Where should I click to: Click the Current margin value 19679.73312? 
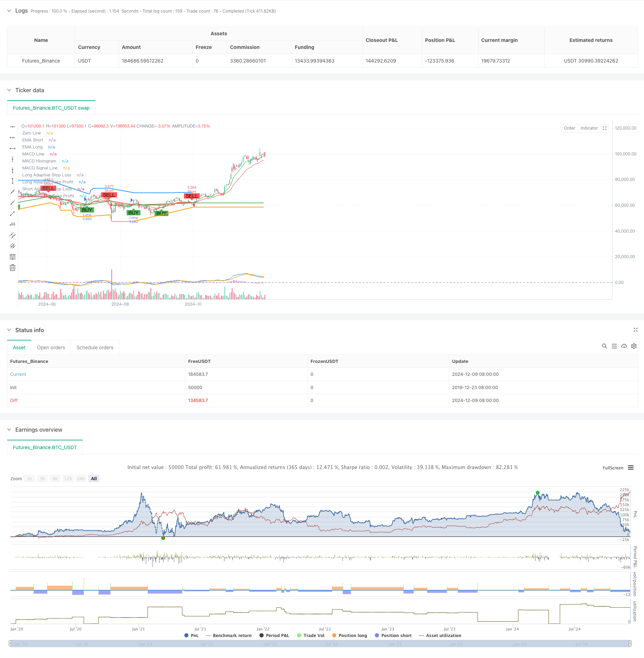(x=496, y=61)
